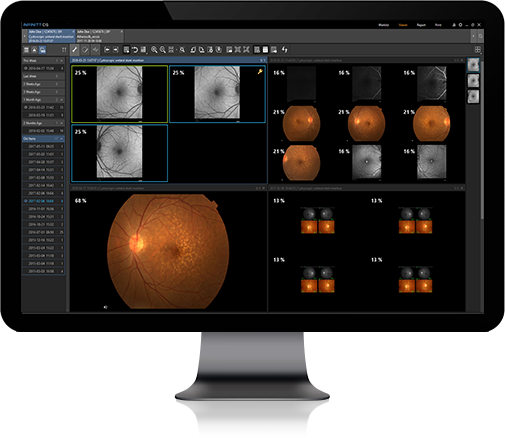Select the zoom out magnifier tool
Screen dimensions: 505x438
pos(163,50)
